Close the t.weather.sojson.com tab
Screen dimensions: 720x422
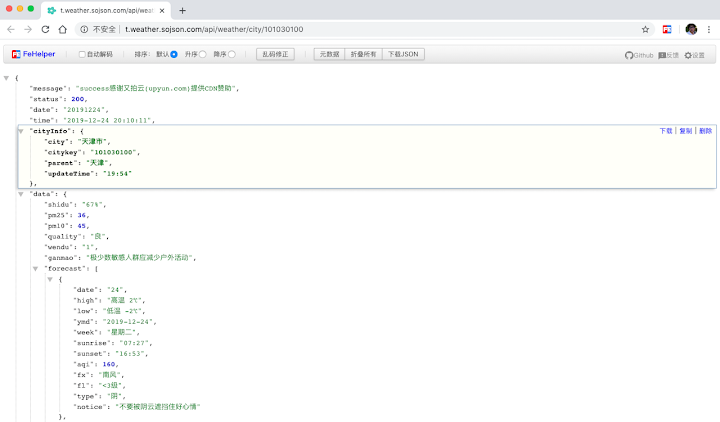click(x=162, y=11)
